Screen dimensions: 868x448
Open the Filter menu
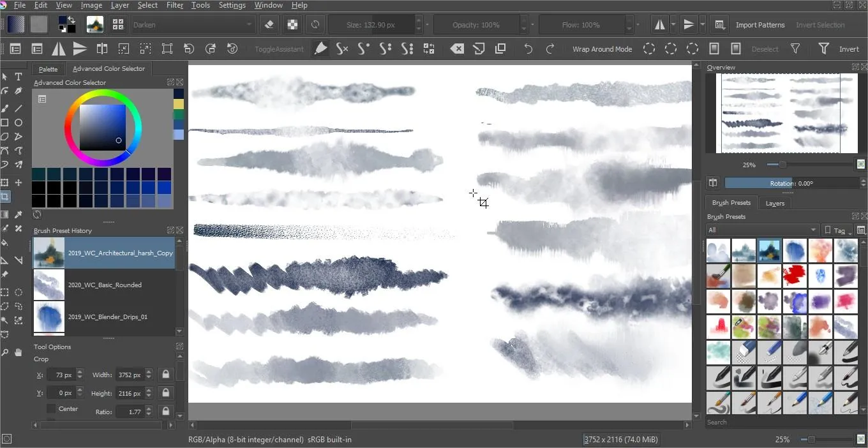174,5
